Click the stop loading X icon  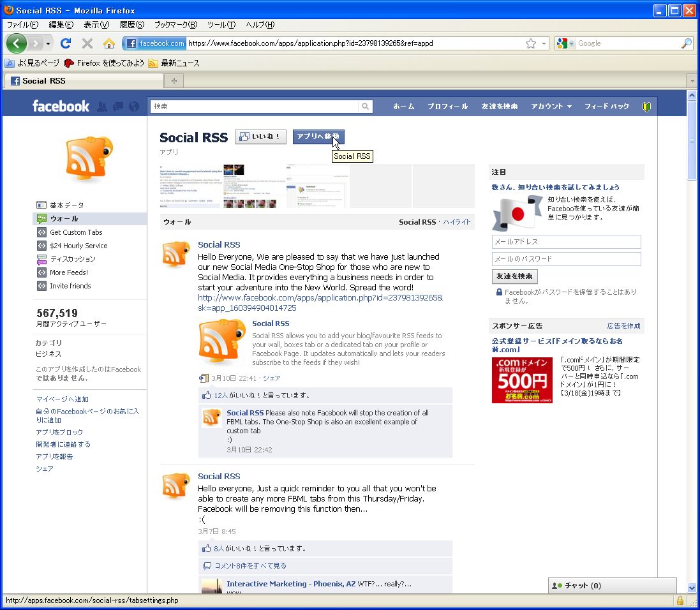tap(87, 43)
